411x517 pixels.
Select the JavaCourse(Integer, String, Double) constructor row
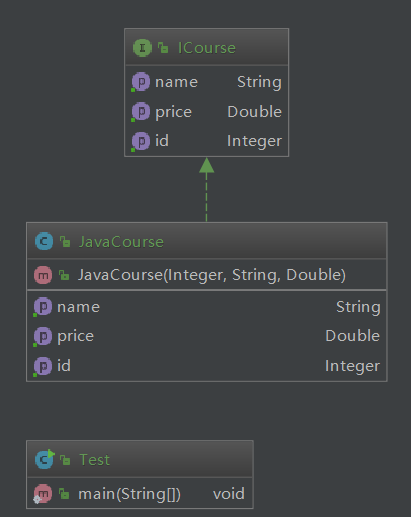pyautogui.click(x=207, y=275)
